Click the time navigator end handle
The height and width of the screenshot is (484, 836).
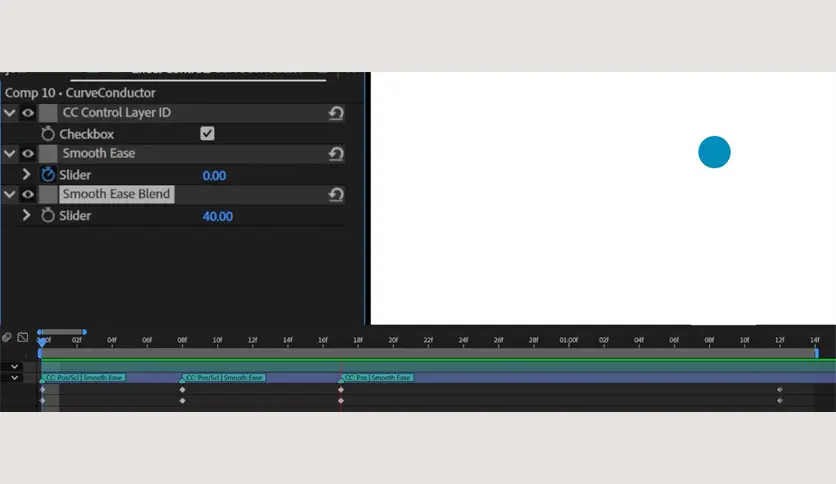[84, 332]
